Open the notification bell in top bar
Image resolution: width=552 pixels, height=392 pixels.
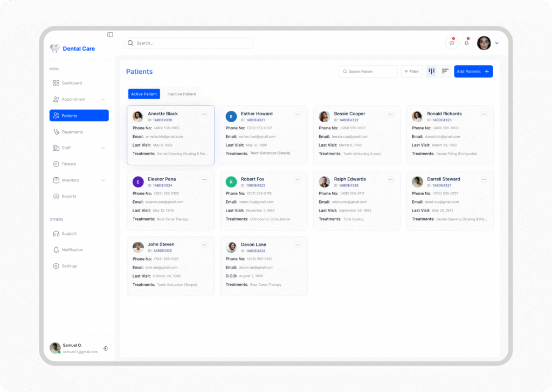point(466,43)
